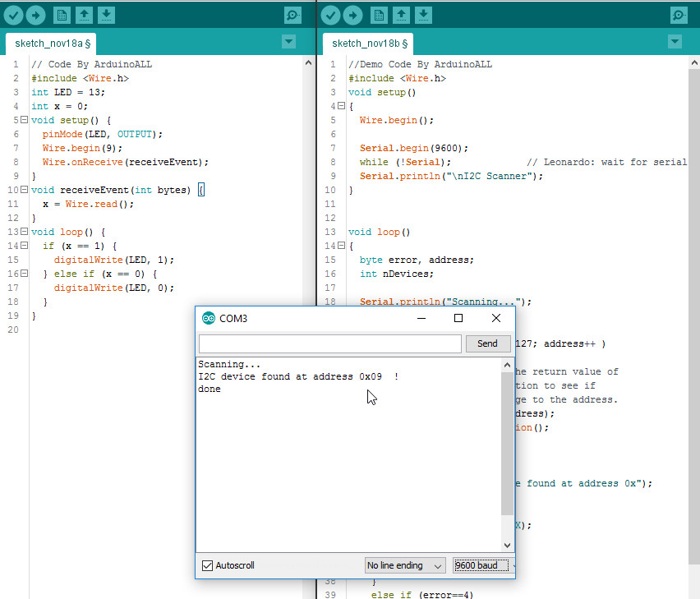Viewport: 700px width, 599px height.
Task: Click the "int LED = 13;" code line
Action: (x=68, y=92)
